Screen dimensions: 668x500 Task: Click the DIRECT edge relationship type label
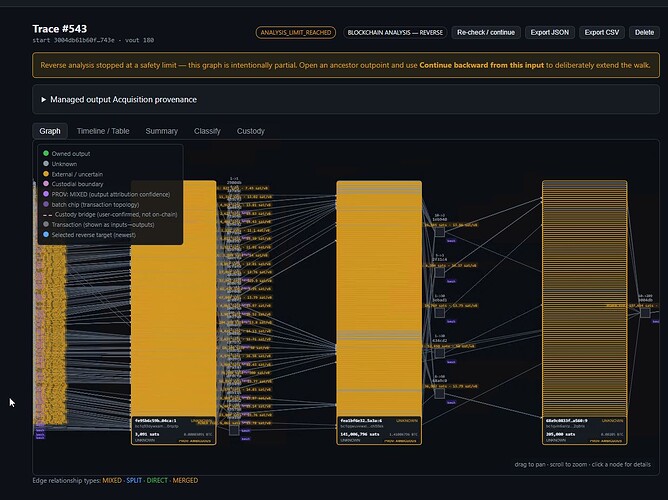(x=157, y=480)
